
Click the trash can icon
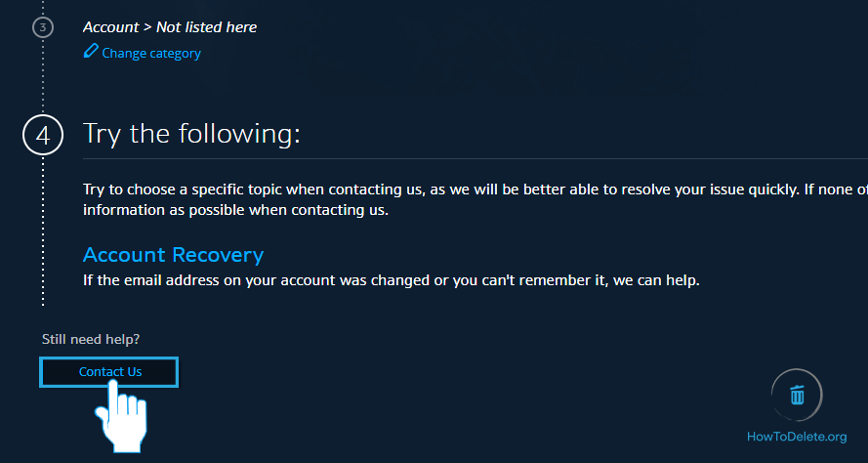(797, 395)
